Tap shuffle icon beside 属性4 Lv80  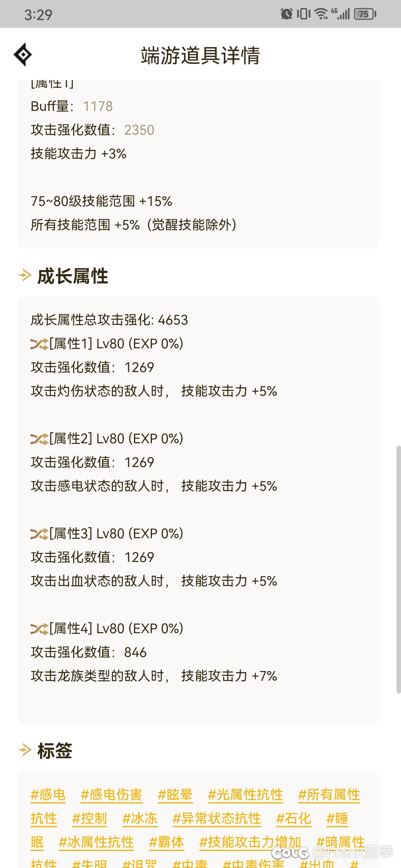pyautogui.click(x=39, y=629)
